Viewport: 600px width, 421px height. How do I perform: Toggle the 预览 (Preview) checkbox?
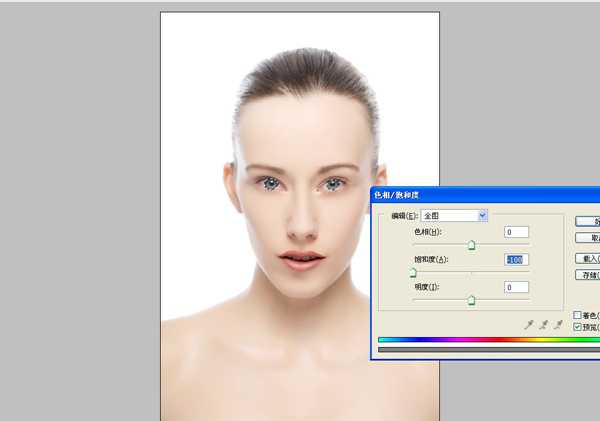coord(578,326)
